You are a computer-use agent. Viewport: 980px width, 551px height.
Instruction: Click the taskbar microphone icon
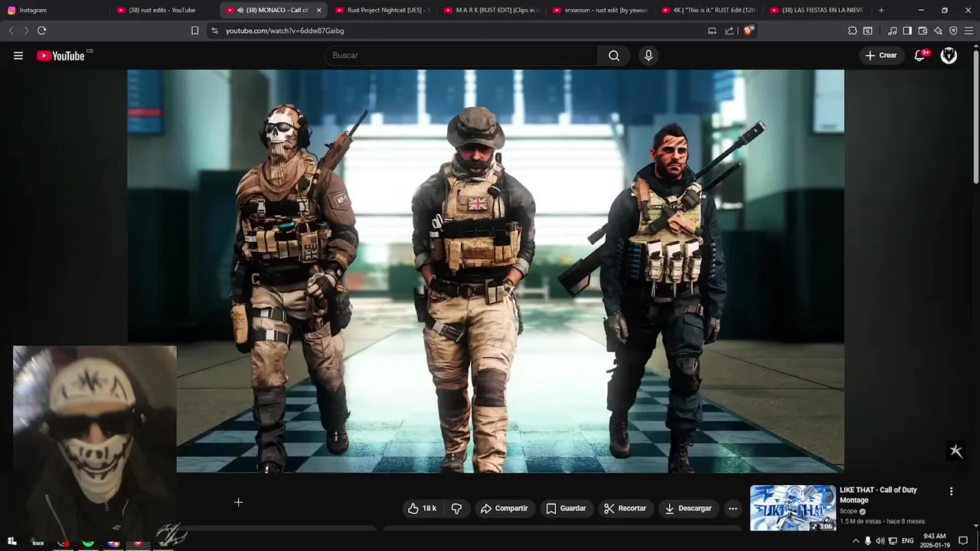pos(867,541)
